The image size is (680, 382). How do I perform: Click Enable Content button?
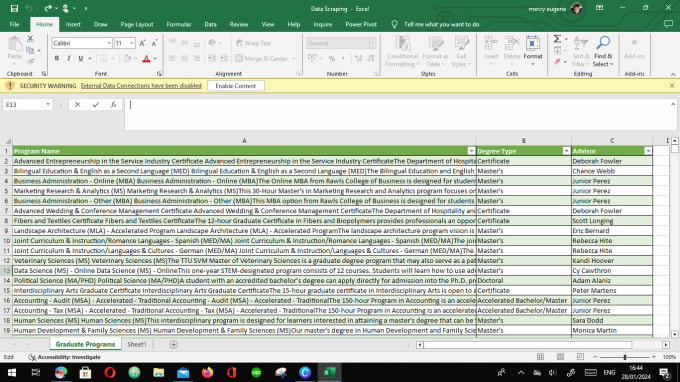click(x=235, y=86)
